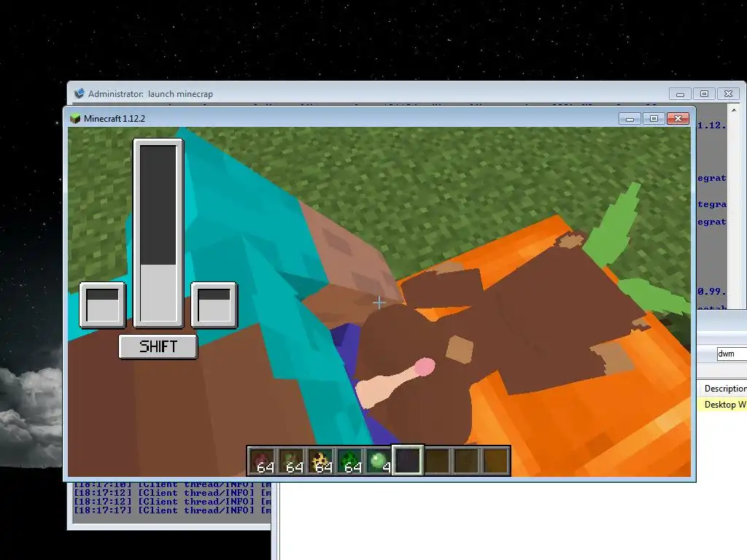Click the small gauge right of the tall bar

[214, 305]
